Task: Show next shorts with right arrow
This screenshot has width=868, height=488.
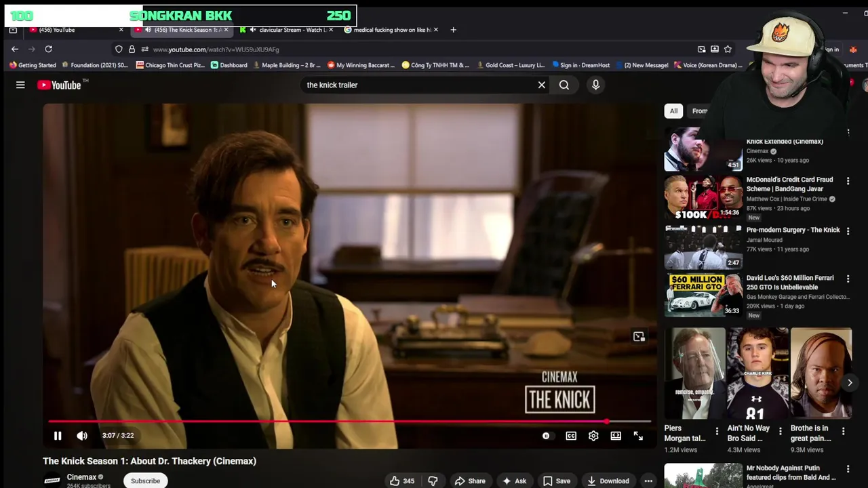Action: pyautogui.click(x=850, y=383)
